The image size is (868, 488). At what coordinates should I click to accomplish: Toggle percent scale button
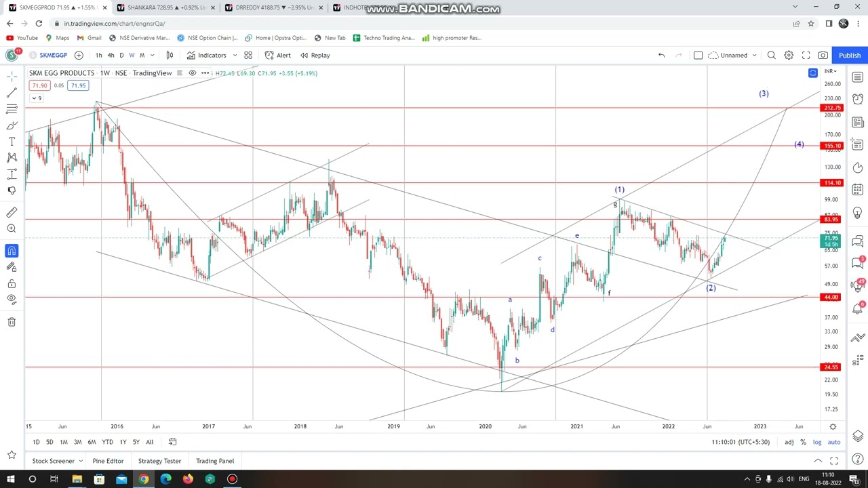[x=803, y=442]
